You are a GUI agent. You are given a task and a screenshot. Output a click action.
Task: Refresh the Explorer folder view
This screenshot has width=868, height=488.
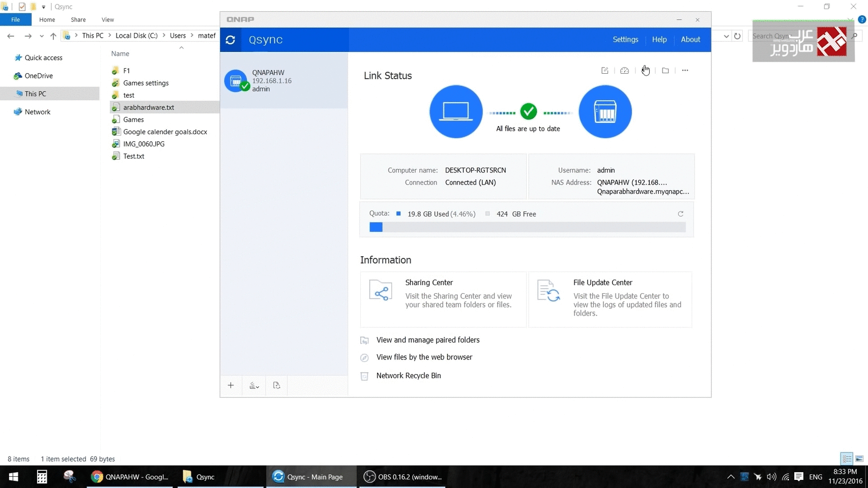[x=737, y=36]
